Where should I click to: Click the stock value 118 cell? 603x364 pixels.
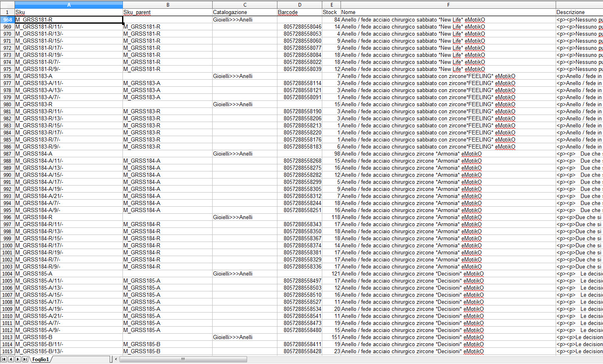click(331, 217)
